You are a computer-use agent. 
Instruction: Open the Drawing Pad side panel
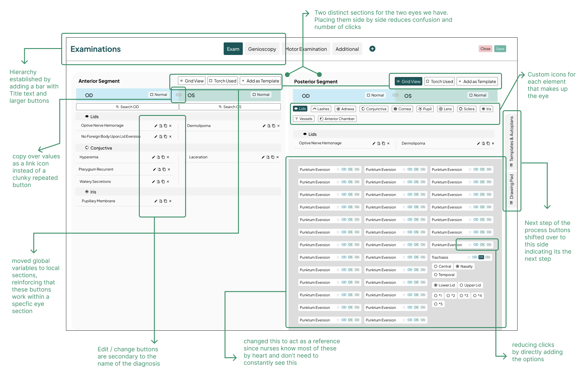512,189
